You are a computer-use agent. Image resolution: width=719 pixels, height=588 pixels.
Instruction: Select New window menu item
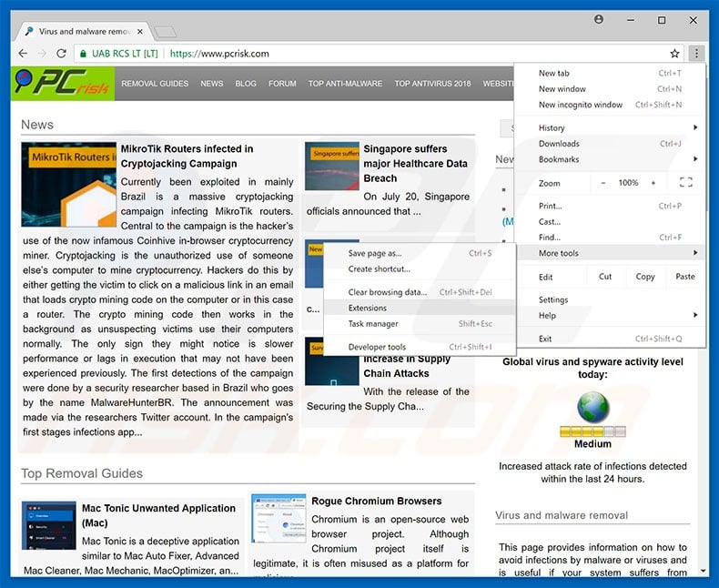point(610,88)
